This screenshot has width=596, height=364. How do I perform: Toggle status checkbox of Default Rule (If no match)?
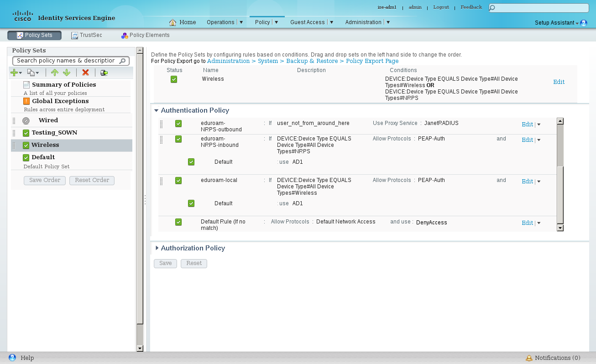tap(178, 222)
